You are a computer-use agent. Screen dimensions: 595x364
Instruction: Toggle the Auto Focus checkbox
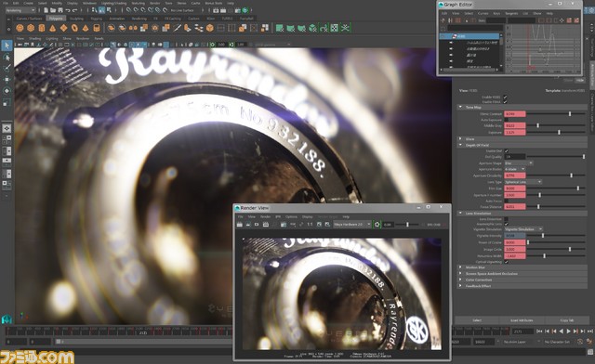[x=506, y=201]
